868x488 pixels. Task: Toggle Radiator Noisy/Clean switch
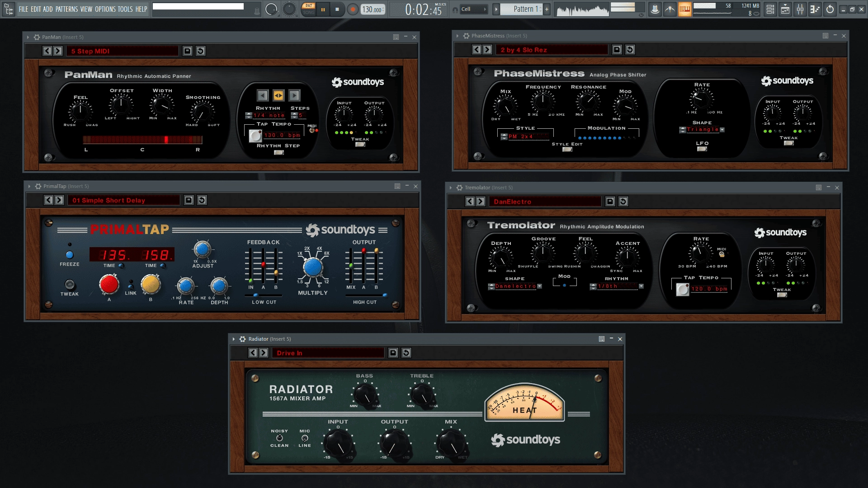[279, 438]
